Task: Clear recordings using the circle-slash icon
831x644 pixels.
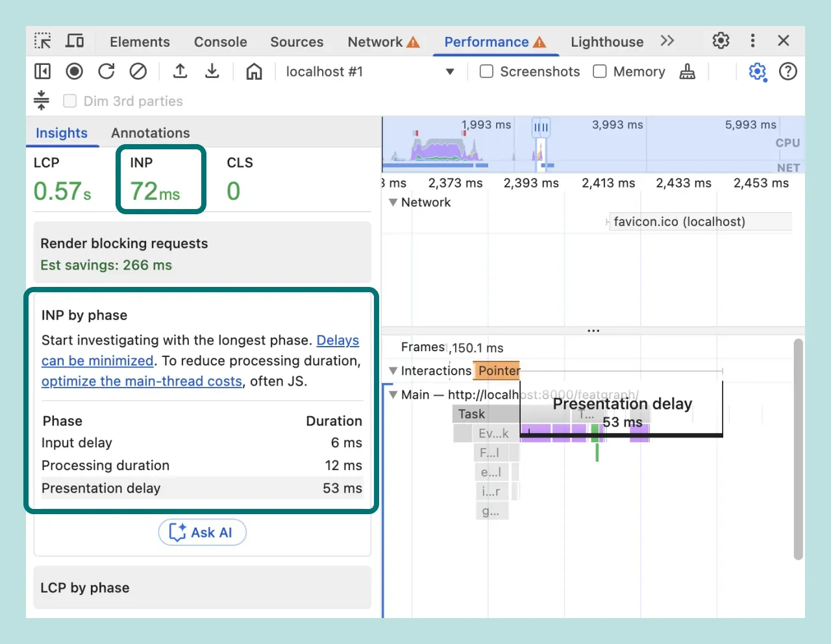Action: pyautogui.click(x=138, y=71)
